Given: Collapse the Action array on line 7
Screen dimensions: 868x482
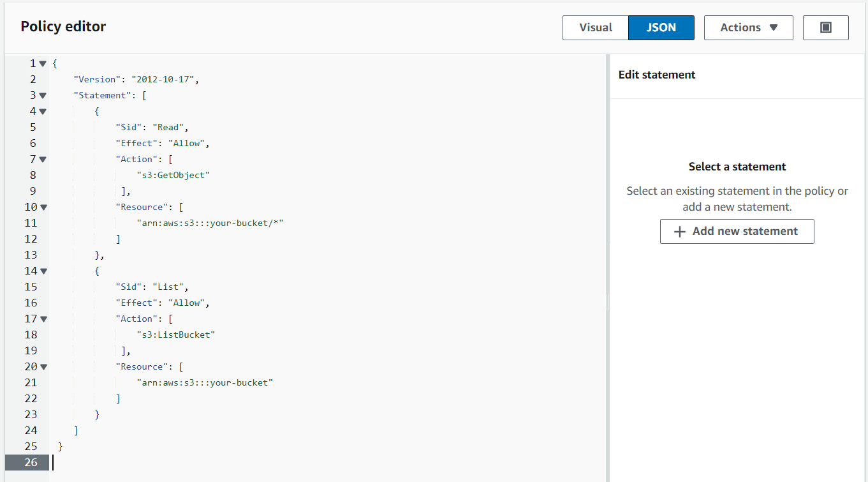Looking at the screenshot, I should 42,158.
